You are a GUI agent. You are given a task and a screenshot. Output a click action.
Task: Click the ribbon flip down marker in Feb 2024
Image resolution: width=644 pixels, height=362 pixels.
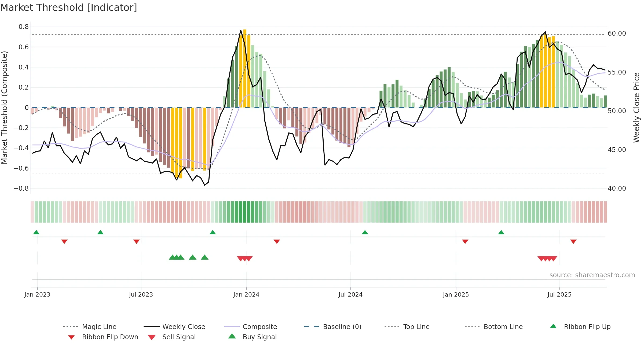coord(277,242)
